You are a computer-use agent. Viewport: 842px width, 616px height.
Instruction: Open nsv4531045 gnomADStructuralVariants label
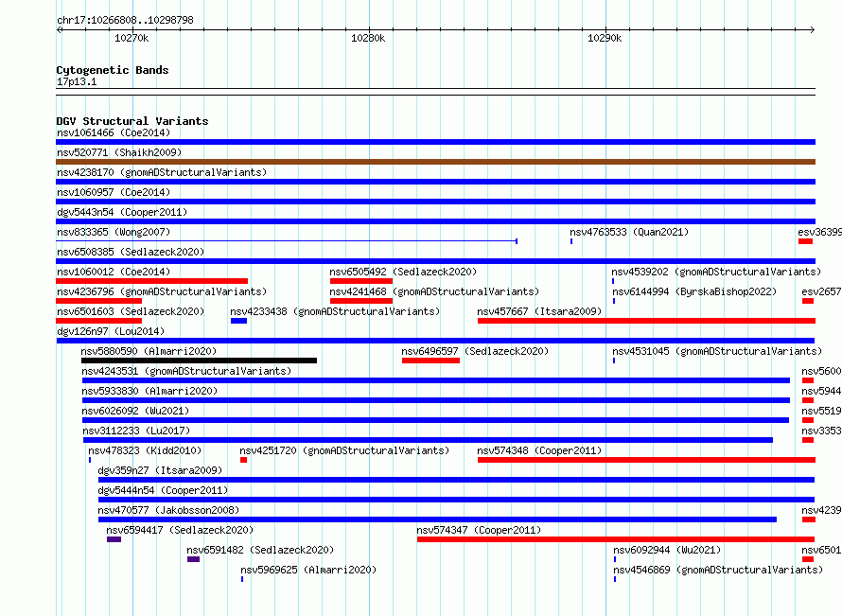click(x=717, y=351)
